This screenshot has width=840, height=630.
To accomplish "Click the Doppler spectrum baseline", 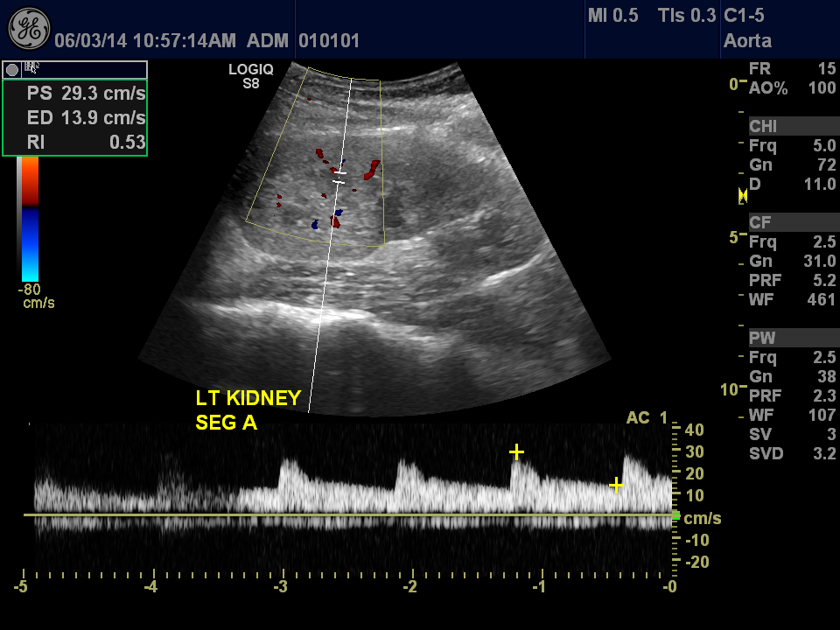I will 350,515.
